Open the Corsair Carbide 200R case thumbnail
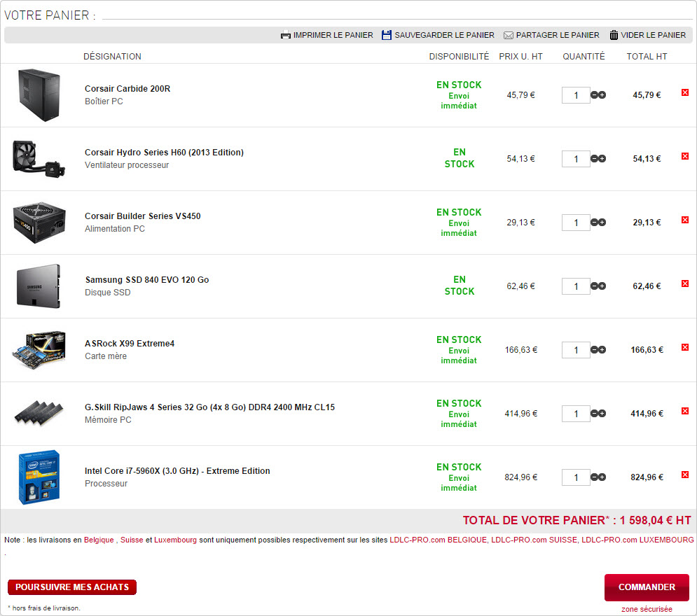Image resolution: width=697 pixels, height=616 pixels. (x=39, y=95)
